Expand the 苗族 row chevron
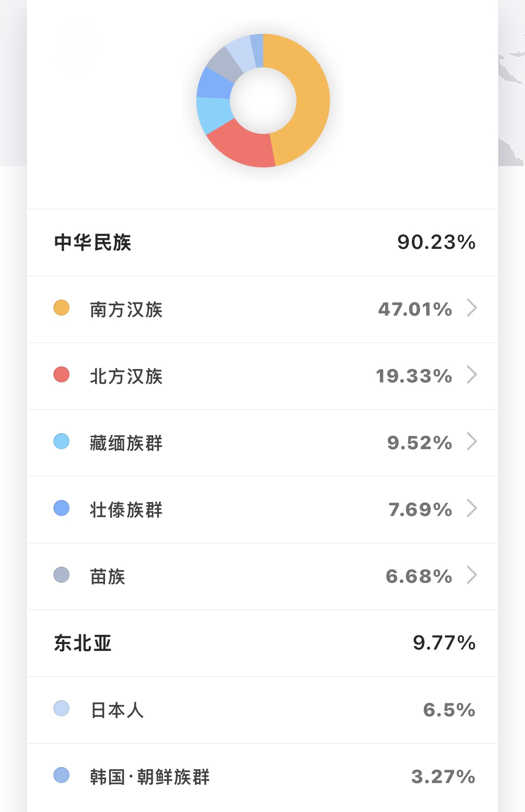Image resolution: width=525 pixels, height=812 pixels. [x=472, y=575]
